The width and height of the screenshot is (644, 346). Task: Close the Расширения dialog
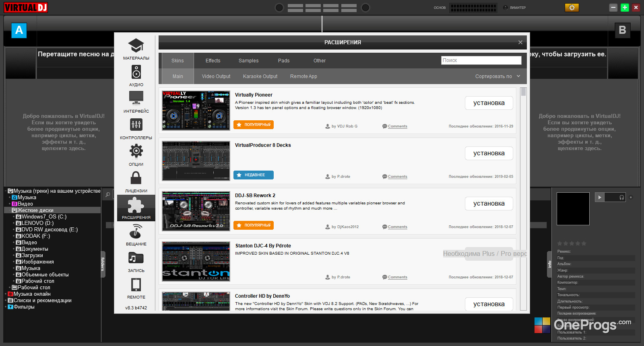point(520,42)
